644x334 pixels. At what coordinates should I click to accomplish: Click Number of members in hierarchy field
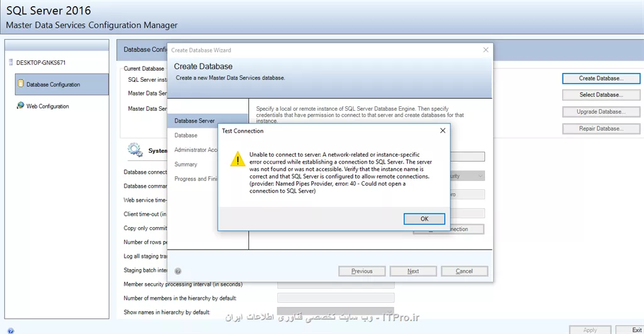(x=336, y=298)
